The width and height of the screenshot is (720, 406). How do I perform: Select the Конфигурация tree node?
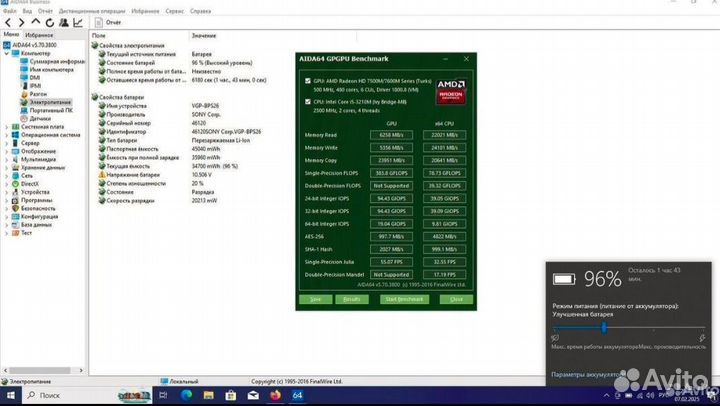(35, 216)
